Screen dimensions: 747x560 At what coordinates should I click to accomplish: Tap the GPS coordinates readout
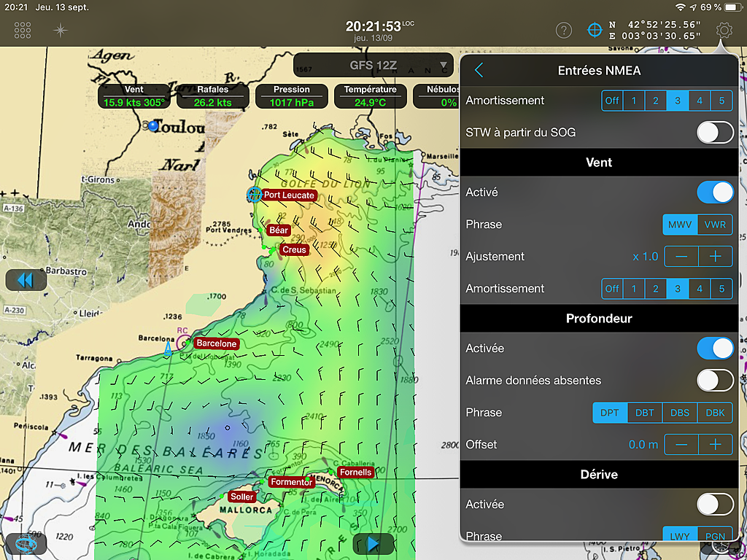655,30
